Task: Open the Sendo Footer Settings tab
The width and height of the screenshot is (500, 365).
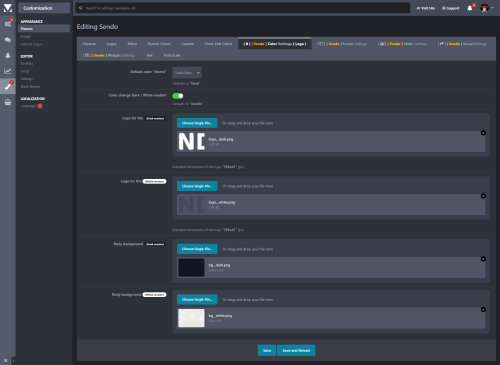Action: pos(342,44)
